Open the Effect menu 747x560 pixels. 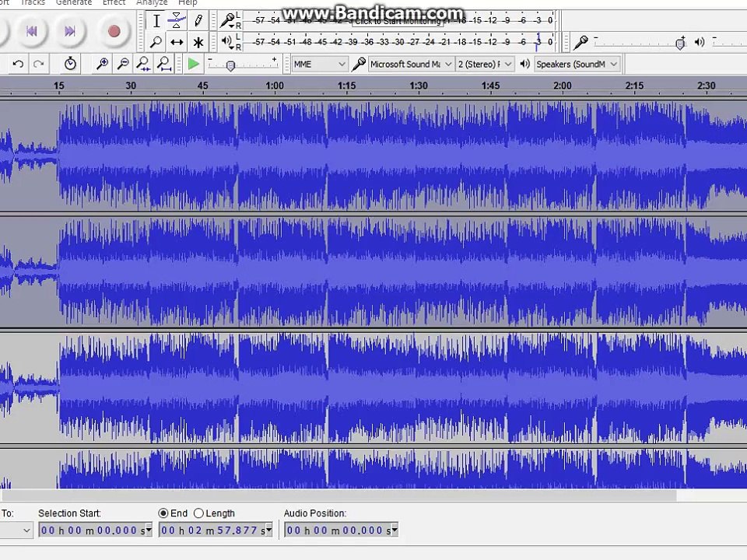point(114,2)
